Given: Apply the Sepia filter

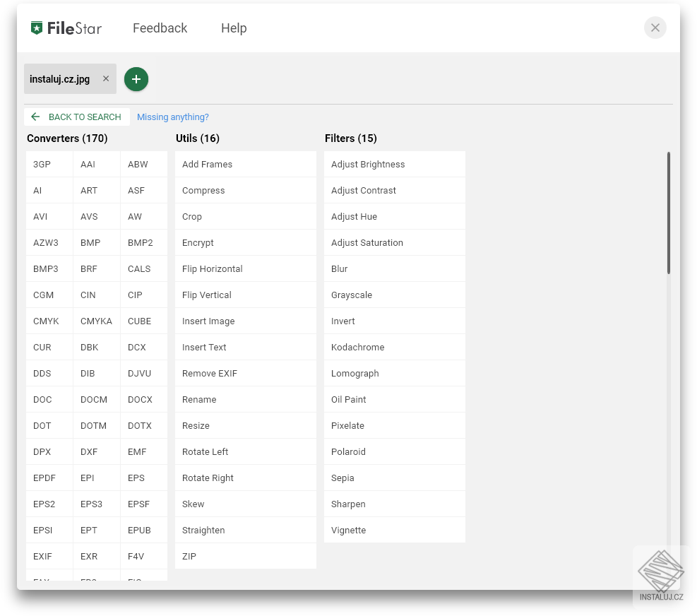Looking at the screenshot, I should tap(395, 478).
